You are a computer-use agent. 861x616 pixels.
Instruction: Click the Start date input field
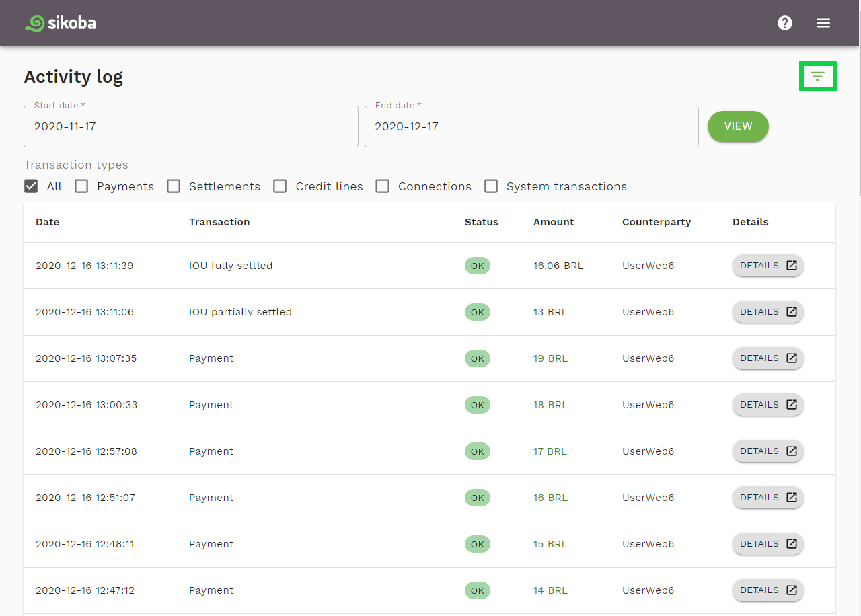[x=191, y=126]
